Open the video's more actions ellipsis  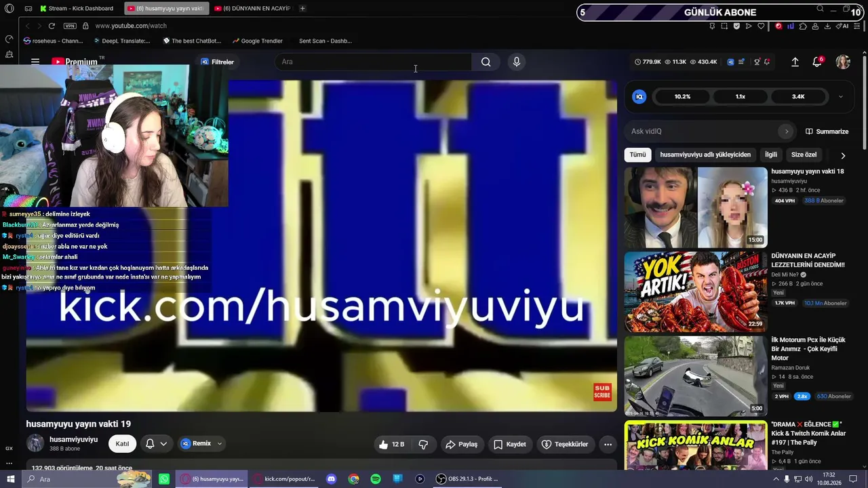click(608, 445)
